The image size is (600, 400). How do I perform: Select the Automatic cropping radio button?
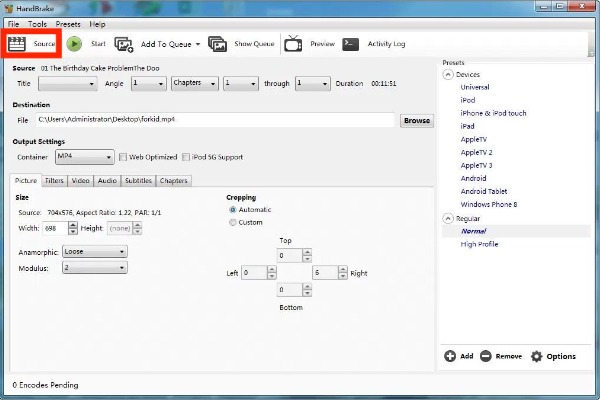pos(232,210)
